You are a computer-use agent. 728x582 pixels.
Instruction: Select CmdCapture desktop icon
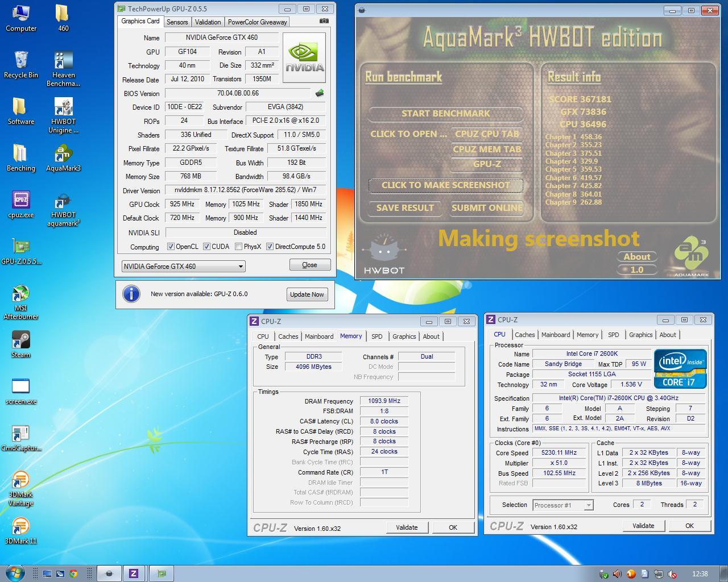pos(21,438)
